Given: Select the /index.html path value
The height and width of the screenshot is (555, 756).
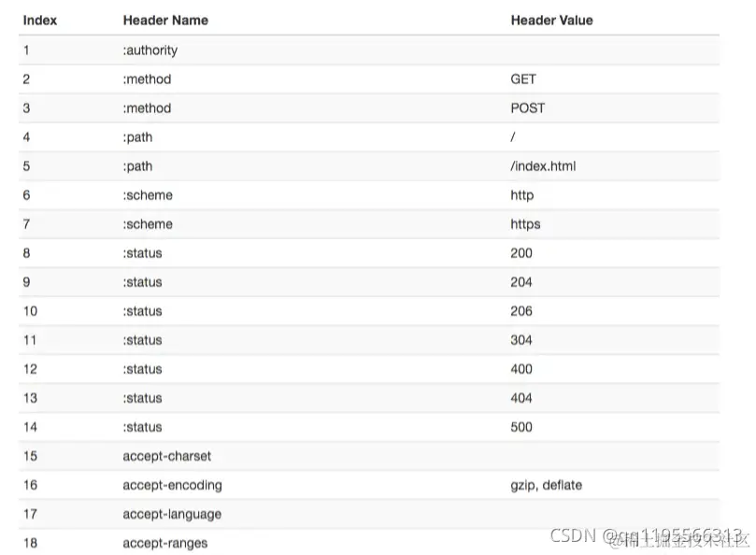Looking at the screenshot, I should pyautogui.click(x=543, y=166).
